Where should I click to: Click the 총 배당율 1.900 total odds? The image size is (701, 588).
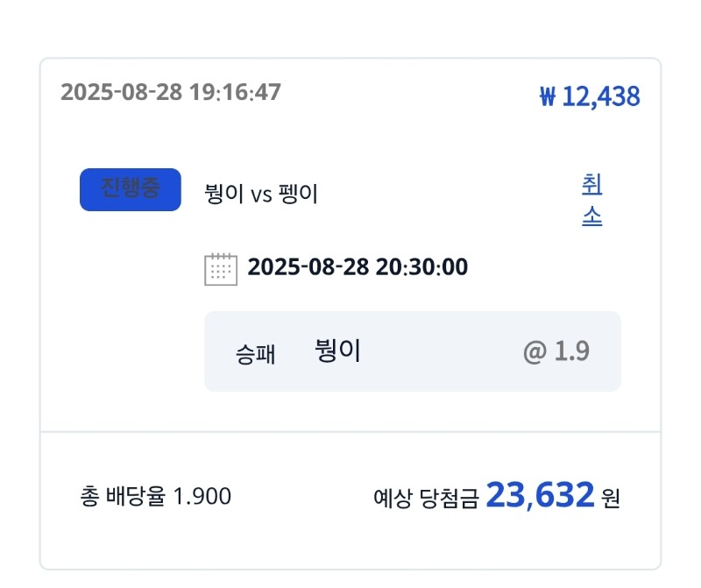point(156,496)
